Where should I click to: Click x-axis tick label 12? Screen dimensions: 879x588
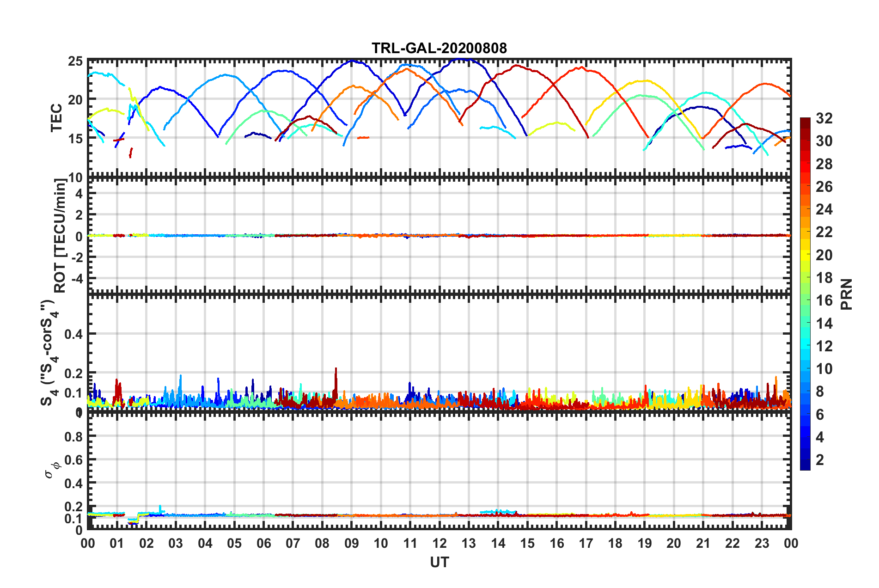439,543
